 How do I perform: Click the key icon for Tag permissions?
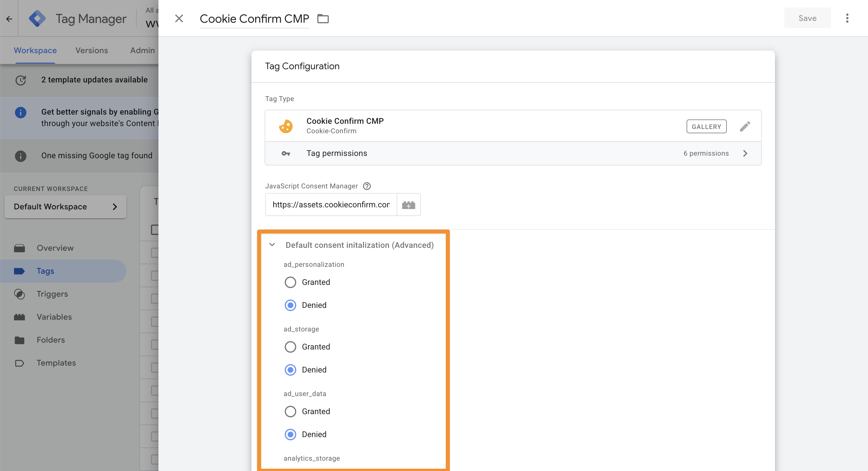tap(286, 153)
